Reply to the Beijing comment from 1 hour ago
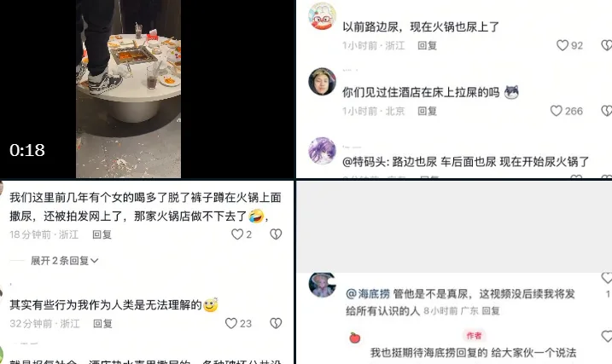612x364 pixels. 427,111
